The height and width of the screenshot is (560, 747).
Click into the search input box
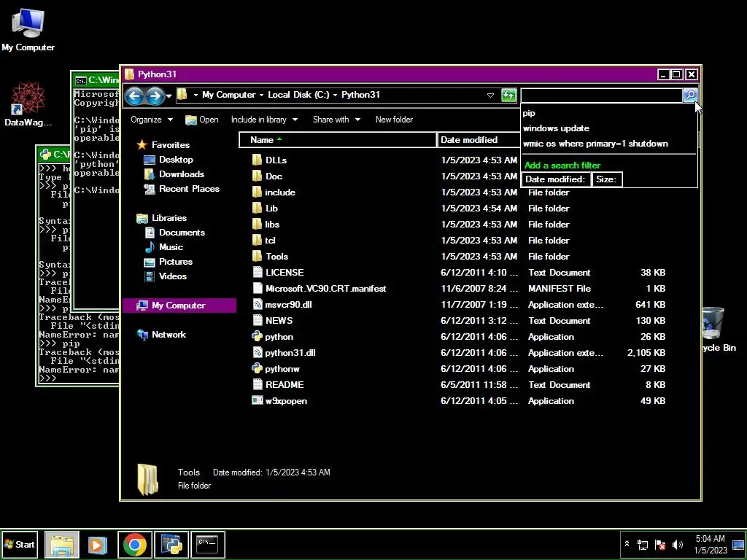pos(602,96)
